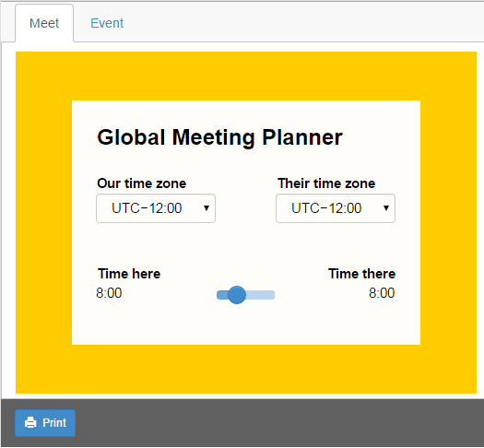
Task: Click the Time there value 8:00
Action: 382,293
